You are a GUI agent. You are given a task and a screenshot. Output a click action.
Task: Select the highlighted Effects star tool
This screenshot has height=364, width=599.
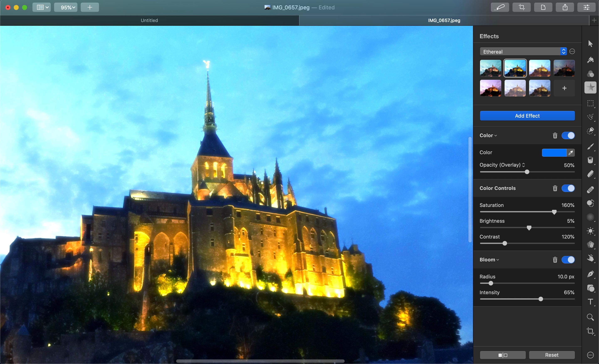[590, 88]
